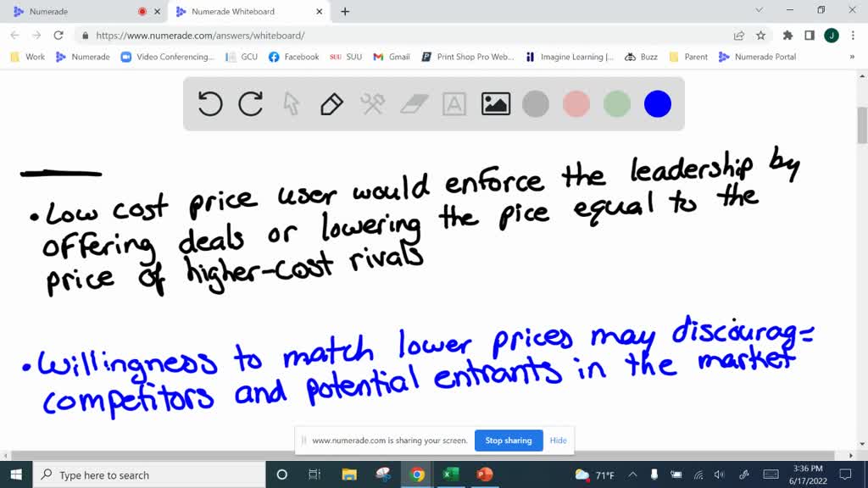
Task: Select the Undo icon on the whiteboard toolbar
Action: pos(209,103)
